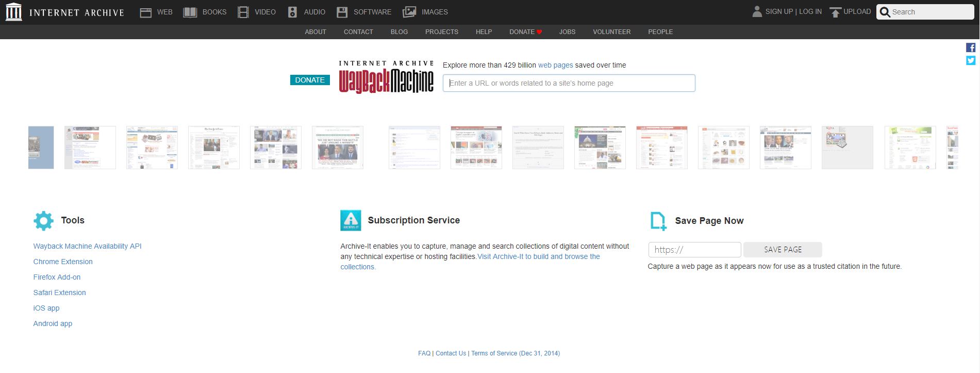Click the BOOKS navigation label
The width and height of the screenshot is (980, 373).
tap(214, 12)
